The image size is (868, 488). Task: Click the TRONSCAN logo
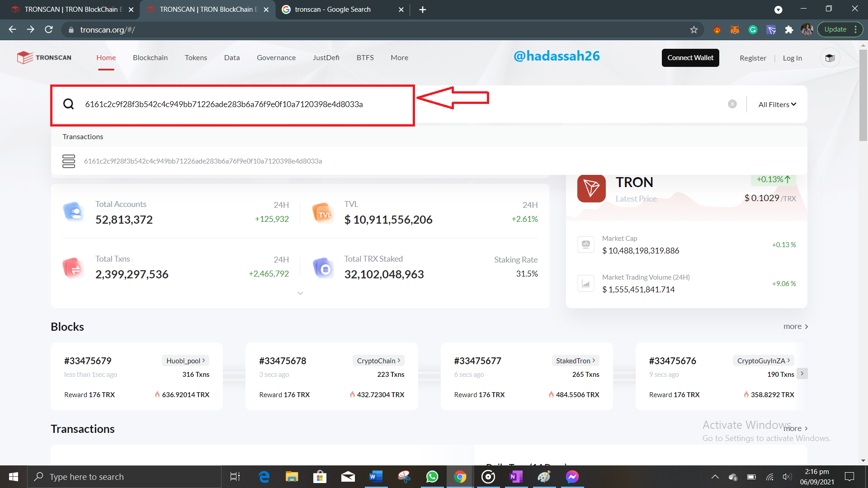[x=44, y=57]
